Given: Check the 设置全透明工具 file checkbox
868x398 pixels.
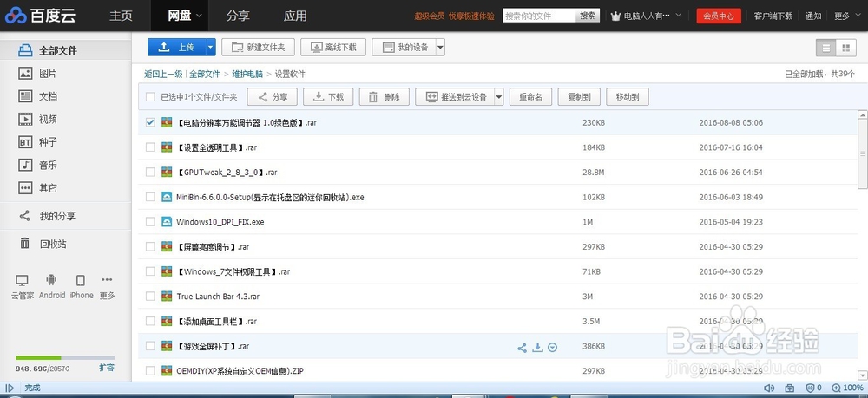Looking at the screenshot, I should pos(150,147).
